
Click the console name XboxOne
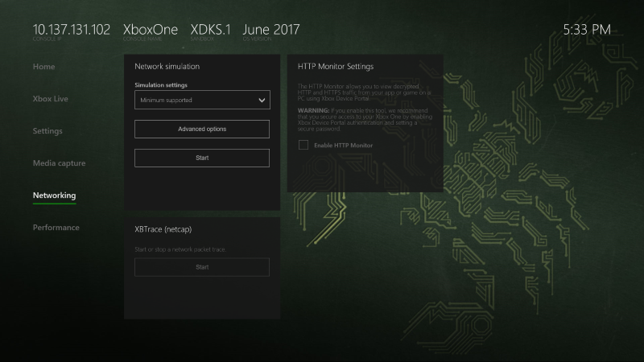151,30
